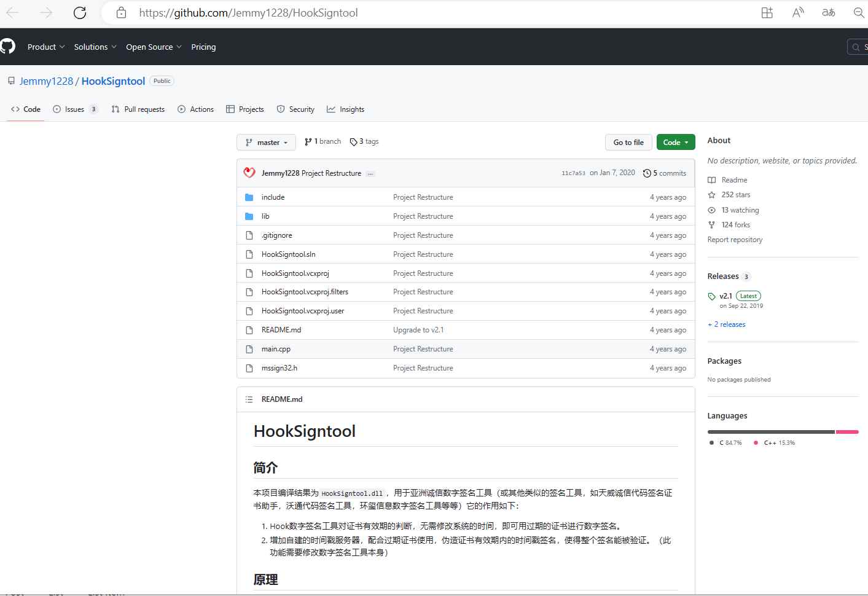
Task: Open the HookSigntool.vcxproj.filters file
Action: (x=305, y=292)
